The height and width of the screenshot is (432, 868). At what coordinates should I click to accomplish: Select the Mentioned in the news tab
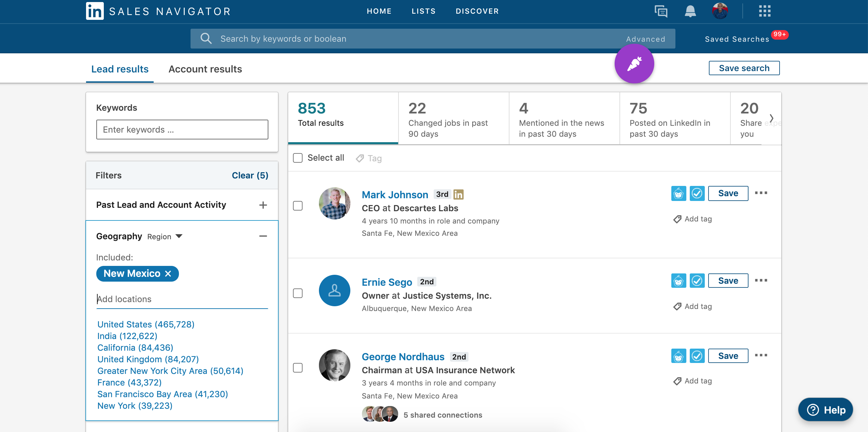pyautogui.click(x=564, y=118)
